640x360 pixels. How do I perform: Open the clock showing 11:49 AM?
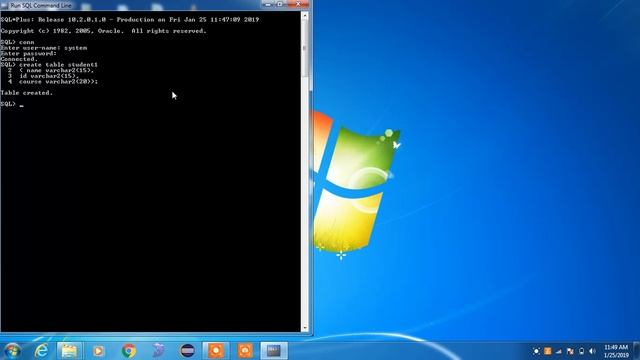[616, 351]
